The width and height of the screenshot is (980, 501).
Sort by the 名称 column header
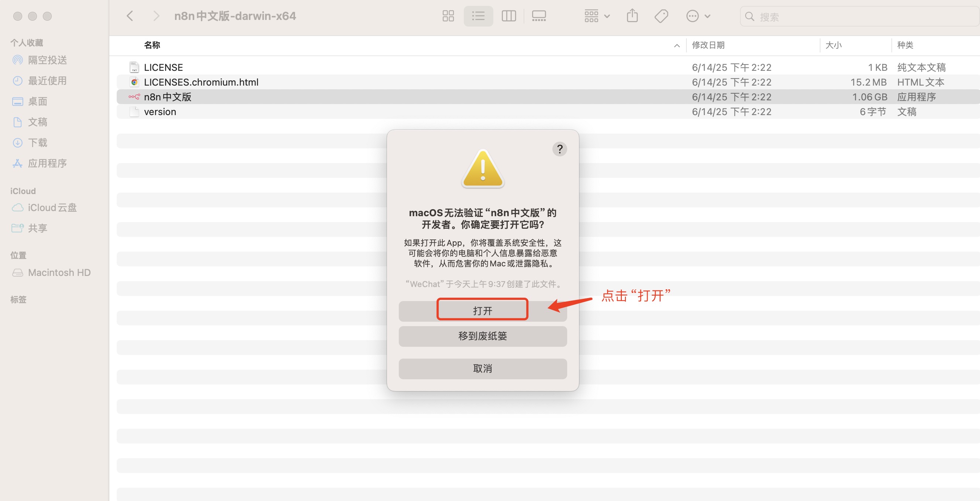pos(152,45)
